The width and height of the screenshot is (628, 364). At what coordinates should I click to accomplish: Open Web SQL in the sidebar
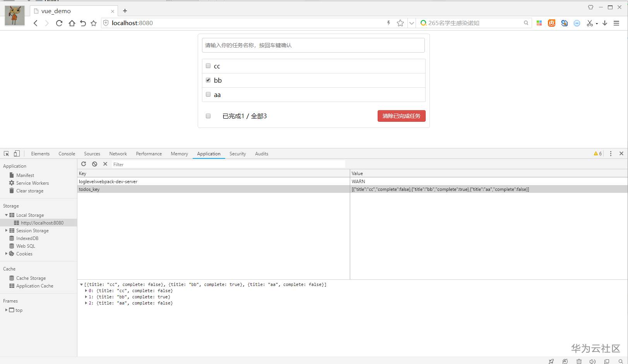pos(26,246)
